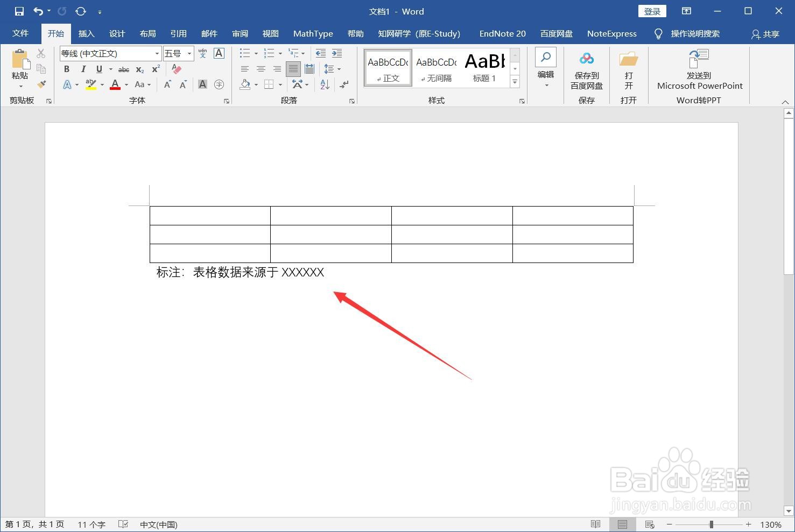Switch to the 插入 tab
The image size is (795, 532).
[86, 33]
